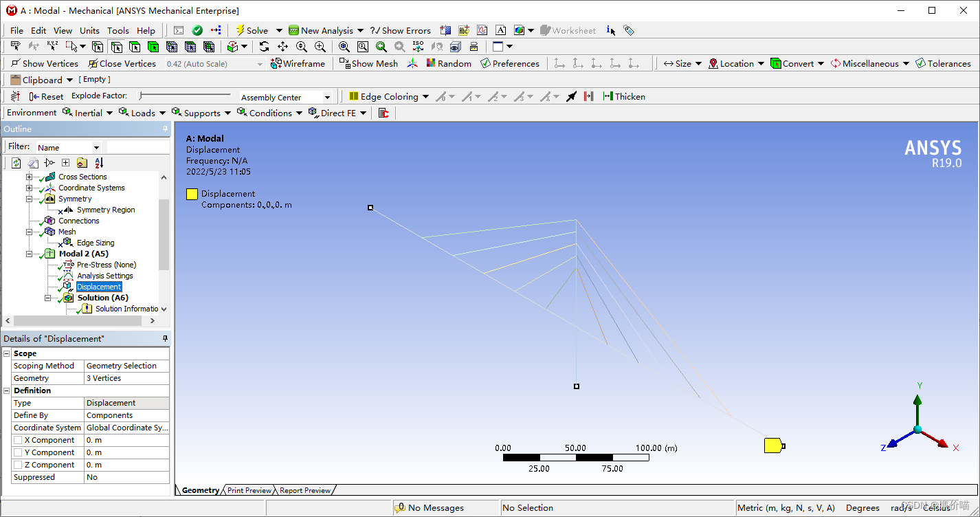Select the Pan tool icon
980x517 pixels.
(x=282, y=47)
